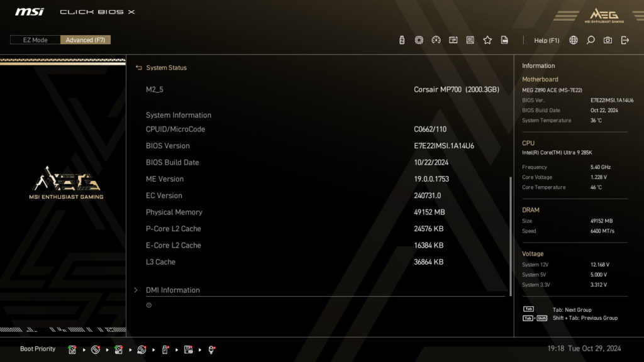Click the 240731.0 value
This screenshot has height=362, width=644.
428,196
